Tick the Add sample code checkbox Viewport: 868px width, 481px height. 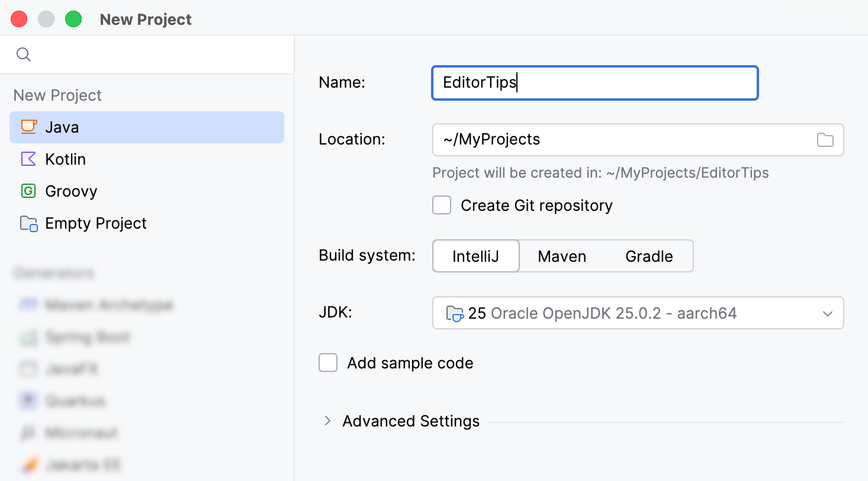(x=328, y=363)
